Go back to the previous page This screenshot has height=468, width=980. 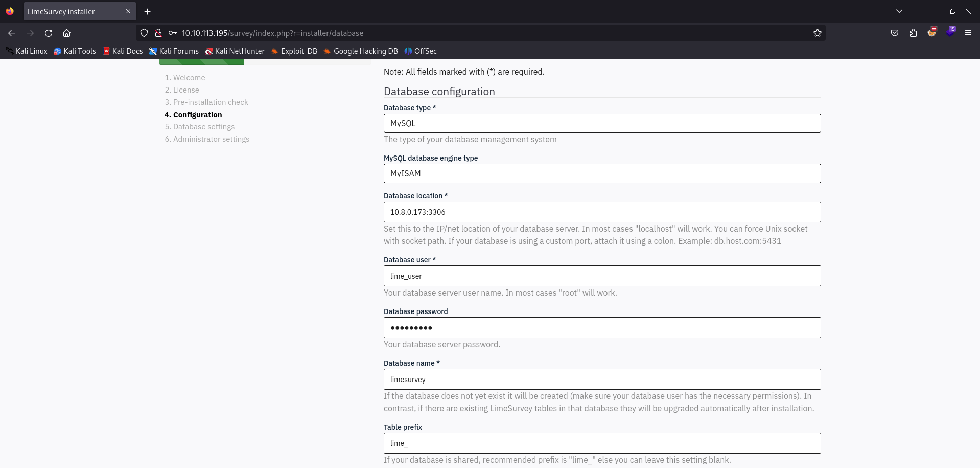pyautogui.click(x=12, y=33)
